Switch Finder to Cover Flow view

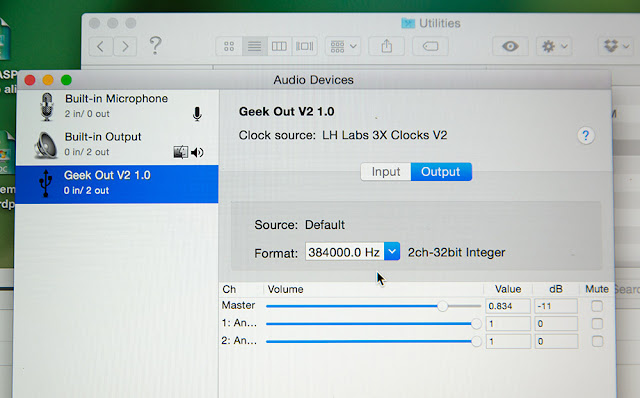tap(304, 46)
